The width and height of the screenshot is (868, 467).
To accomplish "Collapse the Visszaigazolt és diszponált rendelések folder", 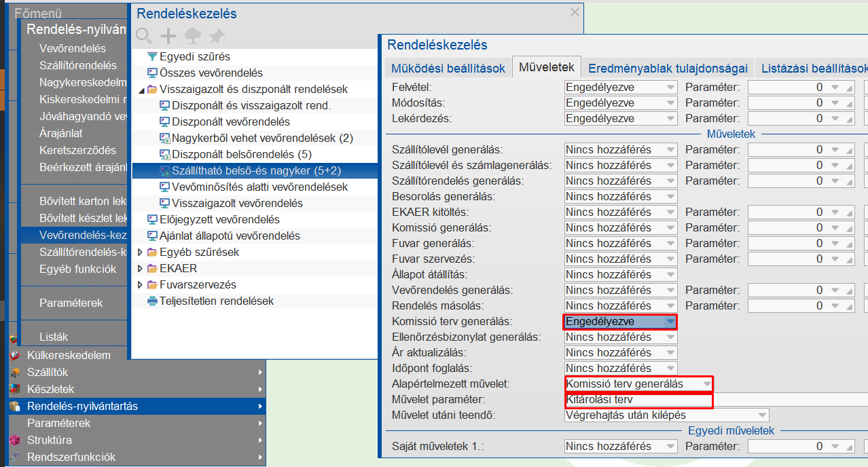I will coord(141,90).
